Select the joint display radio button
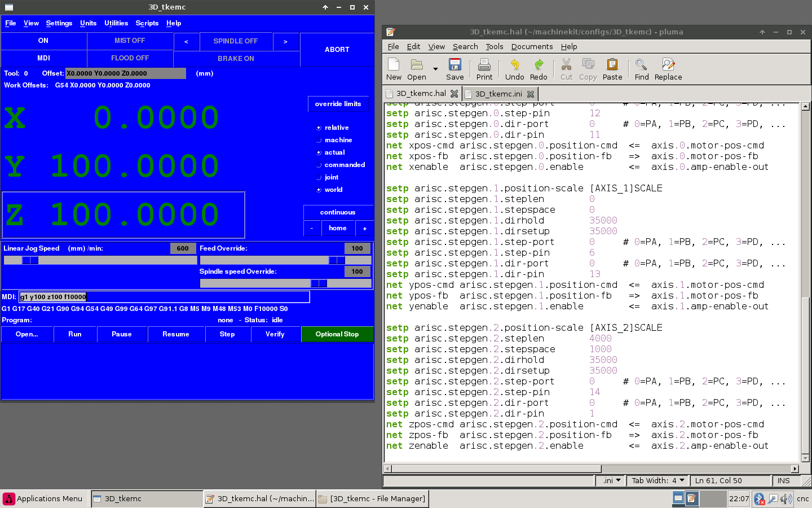This screenshot has width=812, height=508. pyautogui.click(x=319, y=178)
